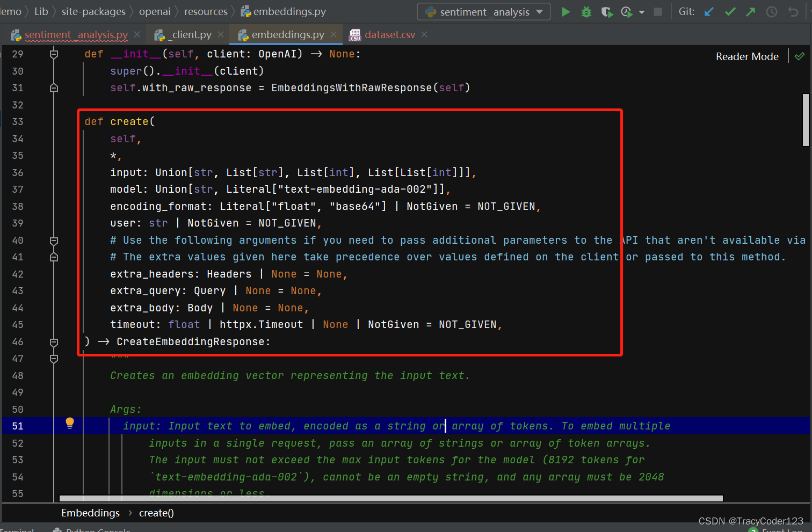Click the green inspections checkmark icon
The width and height of the screenshot is (812, 532).
800,56
